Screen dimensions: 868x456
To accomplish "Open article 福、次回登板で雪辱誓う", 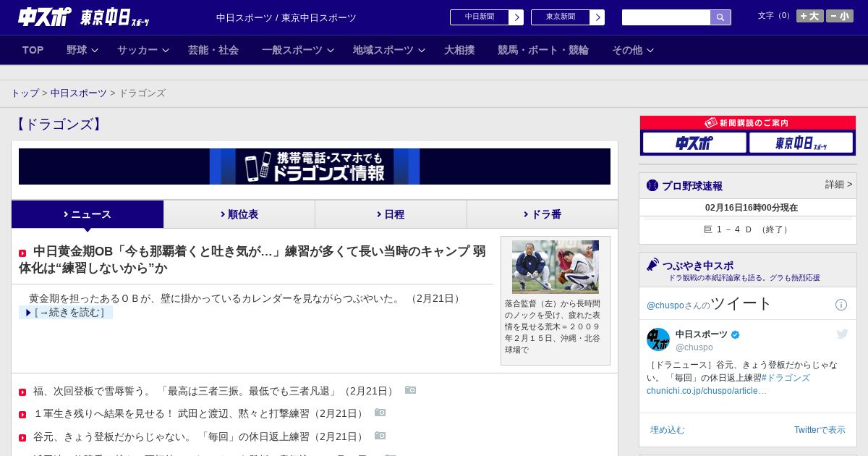I will click(x=215, y=391).
